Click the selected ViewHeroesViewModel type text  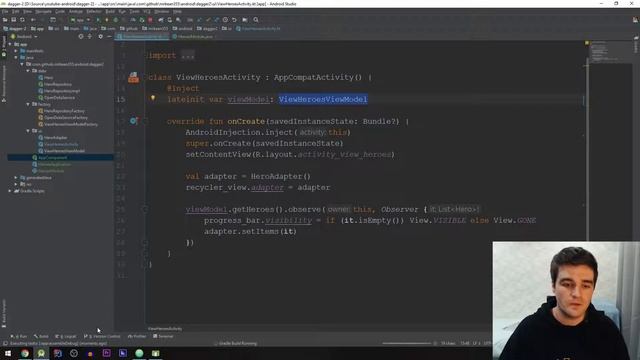click(x=323, y=99)
